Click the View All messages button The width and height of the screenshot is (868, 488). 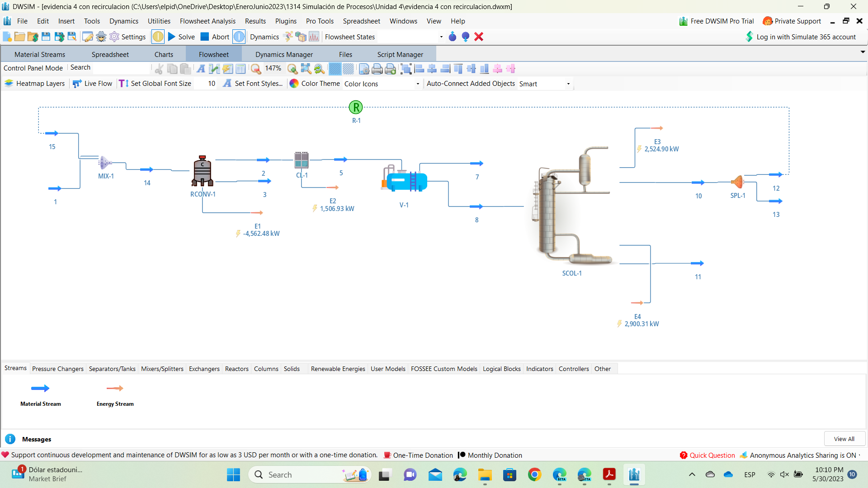click(x=844, y=439)
